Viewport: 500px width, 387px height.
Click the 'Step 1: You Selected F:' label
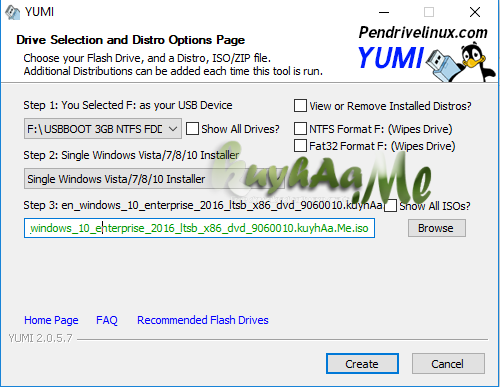(128, 105)
